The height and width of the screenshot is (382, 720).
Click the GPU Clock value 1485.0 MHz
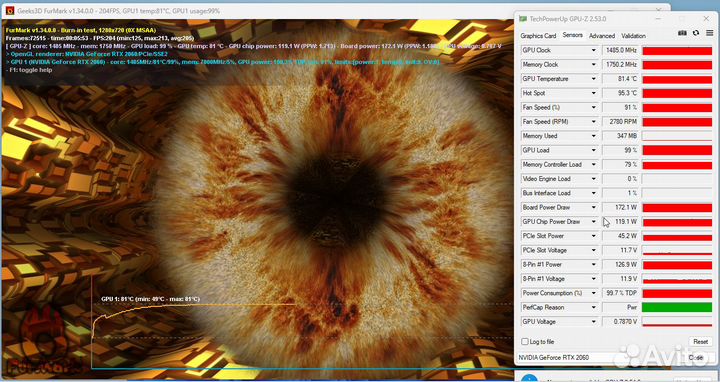620,51
